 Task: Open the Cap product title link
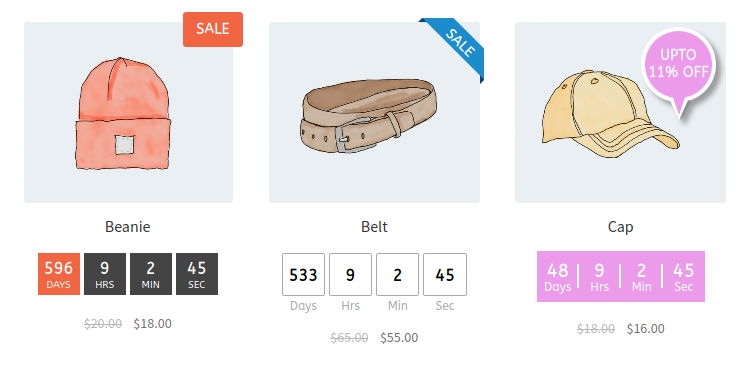[x=620, y=227]
